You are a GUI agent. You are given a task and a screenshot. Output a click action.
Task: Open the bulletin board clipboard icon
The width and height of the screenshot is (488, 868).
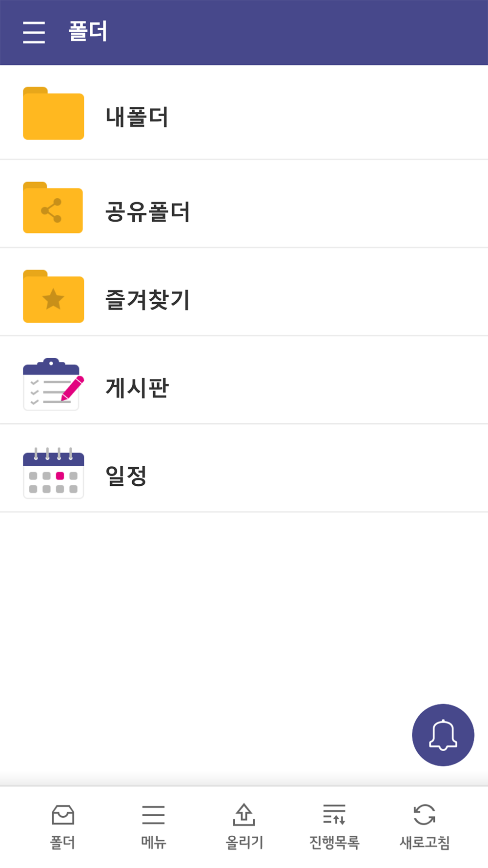click(53, 384)
